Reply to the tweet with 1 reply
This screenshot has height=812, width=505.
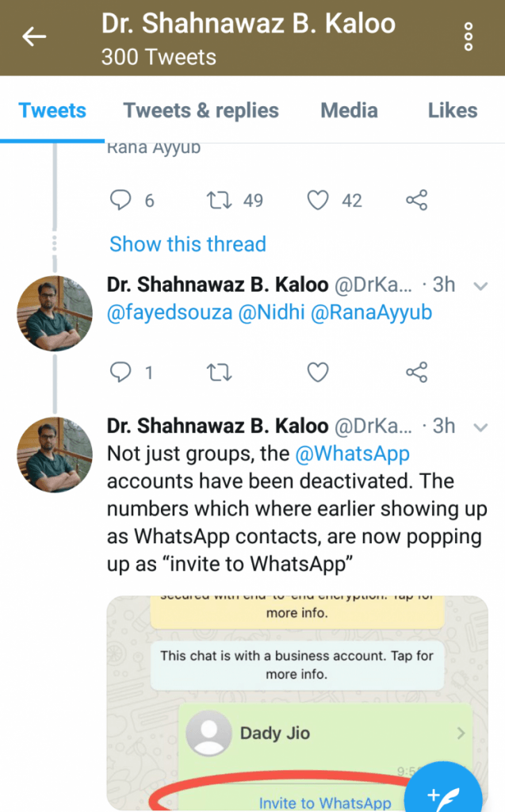120,371
